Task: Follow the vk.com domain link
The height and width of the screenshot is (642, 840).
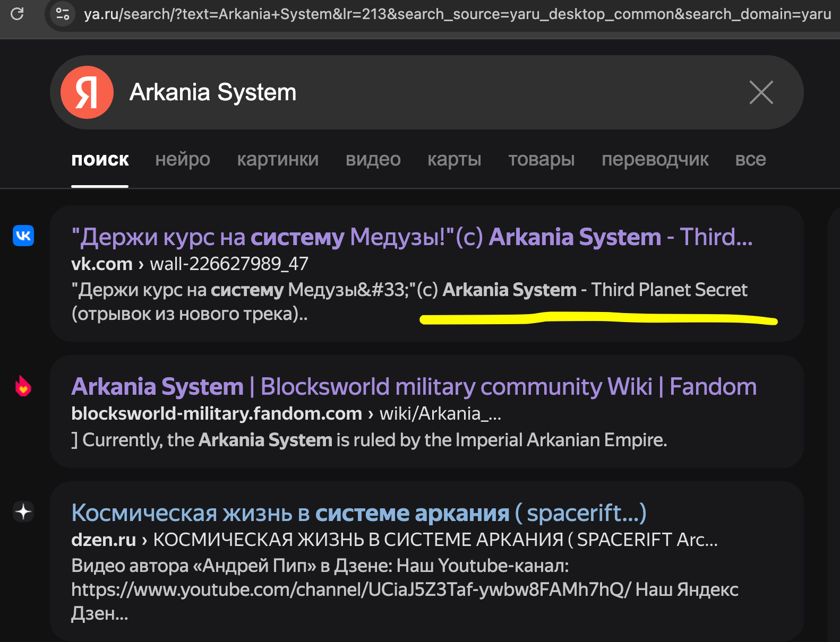Action: pyautogui.click(x=102, y=264)
